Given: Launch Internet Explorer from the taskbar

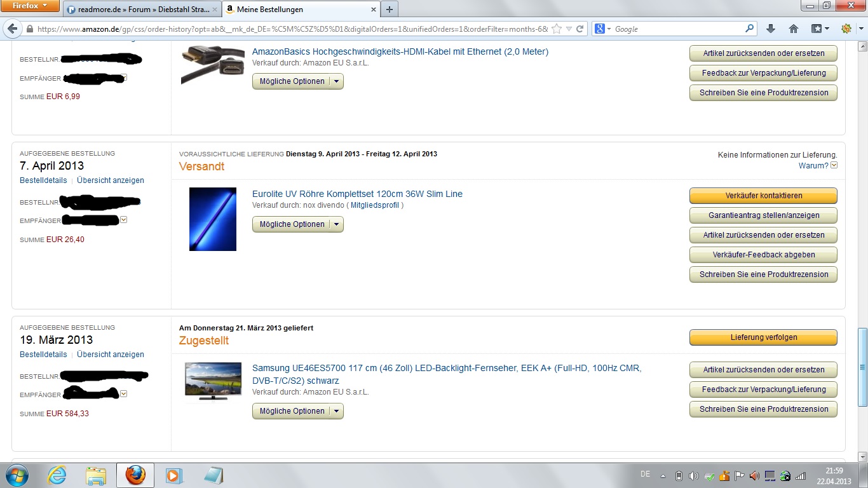Looking at the screenshot, I should pyautogui.click(x=57, y=475).
